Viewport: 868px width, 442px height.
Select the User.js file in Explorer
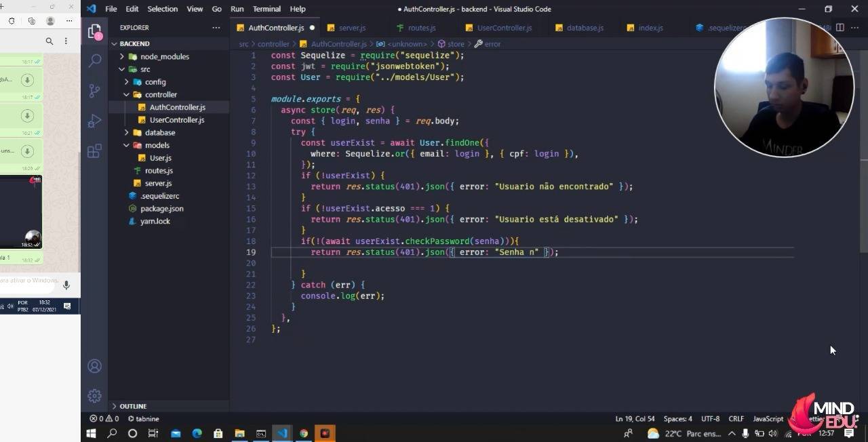click(x=160, y=157)
